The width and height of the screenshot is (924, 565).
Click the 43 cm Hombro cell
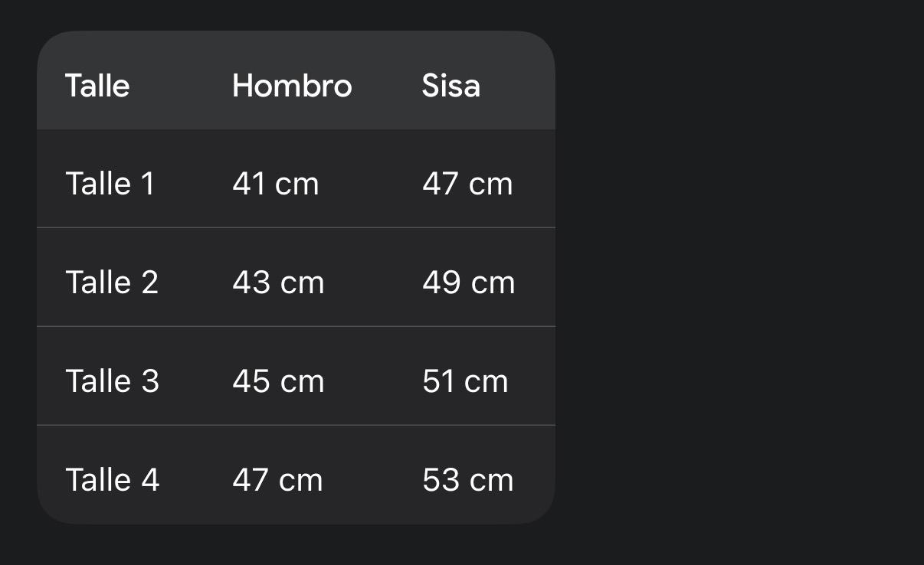coord(278,282)
